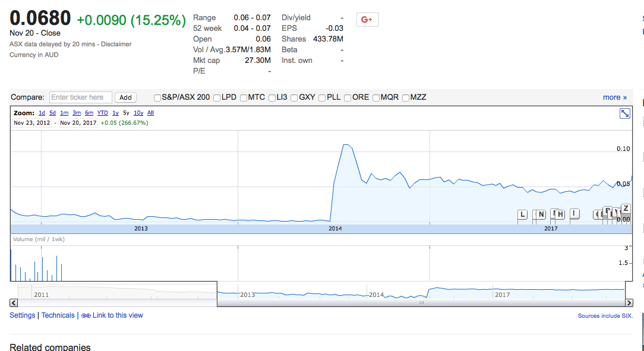Open the Technicals indicator menu

click(x=58, y=315)
